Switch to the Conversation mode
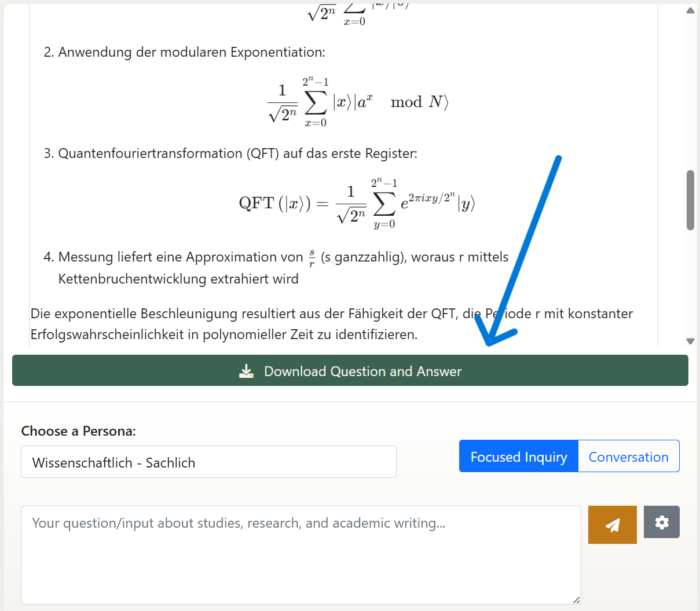 [x=628, y=457]
